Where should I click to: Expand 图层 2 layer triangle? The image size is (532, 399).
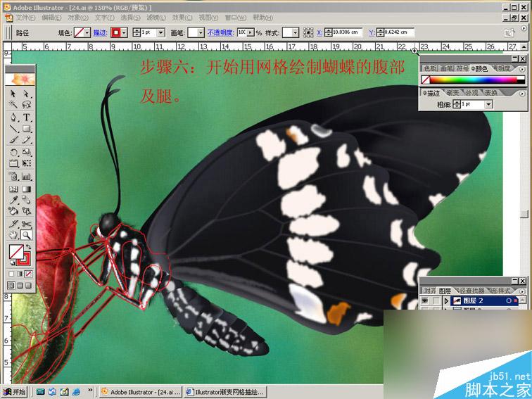tap(446, 300)
